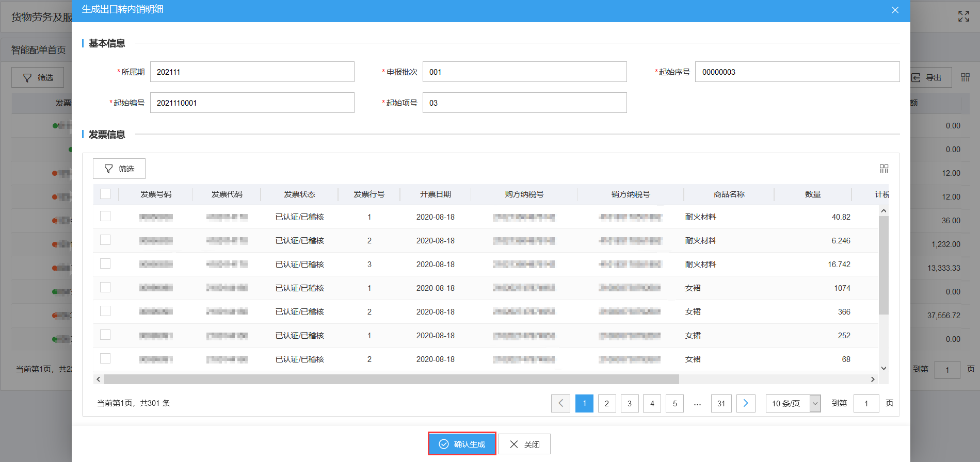Click the 所属期 input field
This screenshot has width=980, height=462.
[x=252, y=72]
